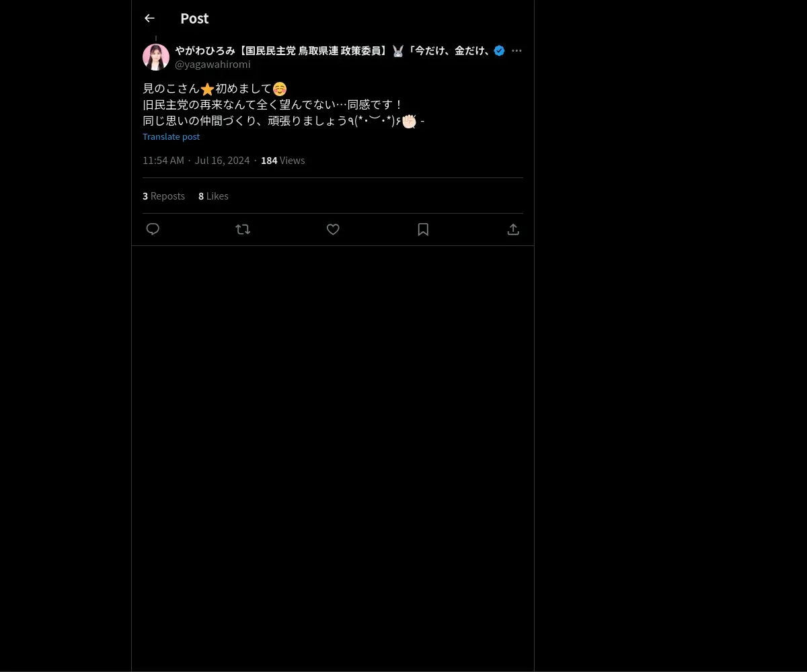Bookmark this post

pyautogui.click(x=423, y=229)
